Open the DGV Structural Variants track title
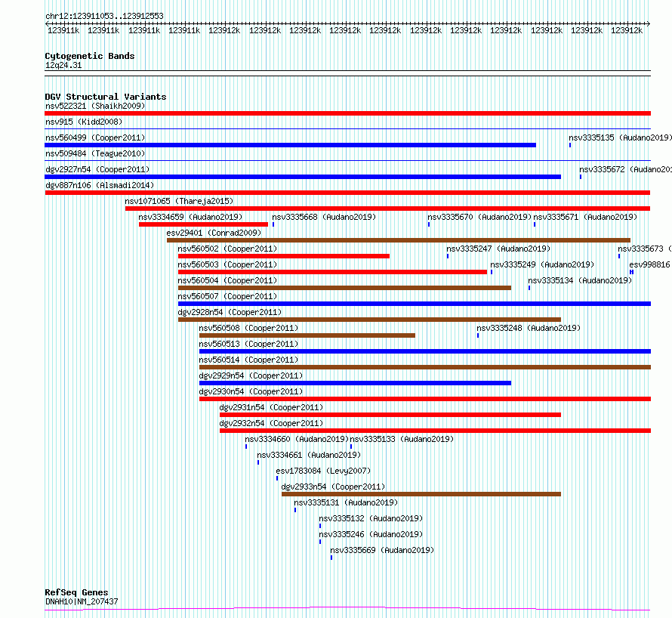The image size is (672, 618). [x=106, y=97]
